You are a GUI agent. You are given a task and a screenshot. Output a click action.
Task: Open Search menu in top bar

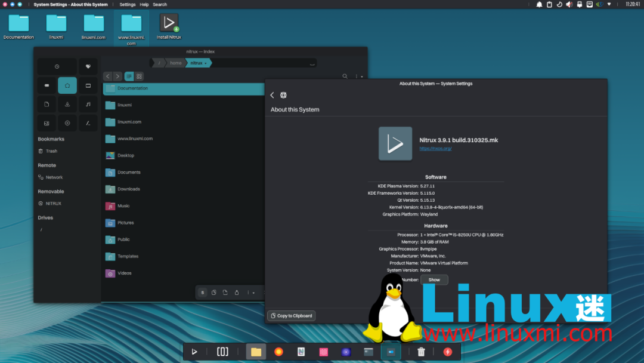coord(160,5)
